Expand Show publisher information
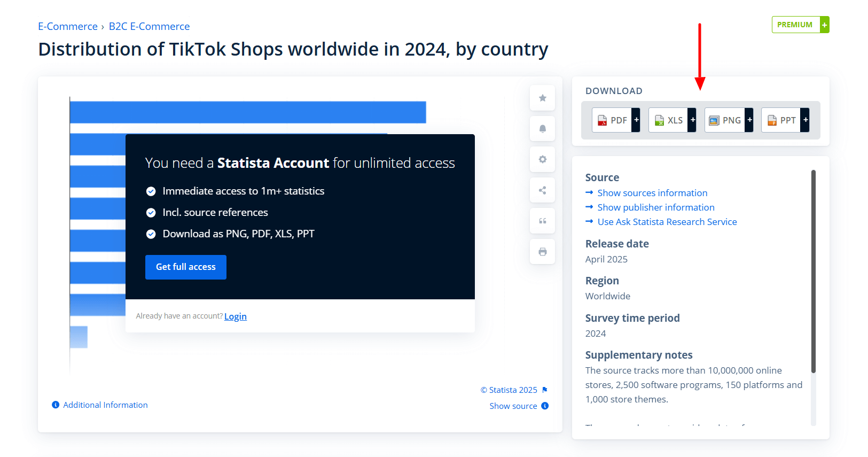Screen dimensions: 868x457 655,207
